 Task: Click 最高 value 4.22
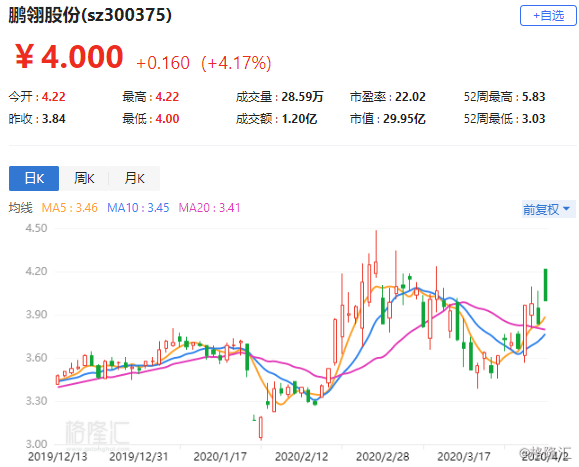coord(167,97)
